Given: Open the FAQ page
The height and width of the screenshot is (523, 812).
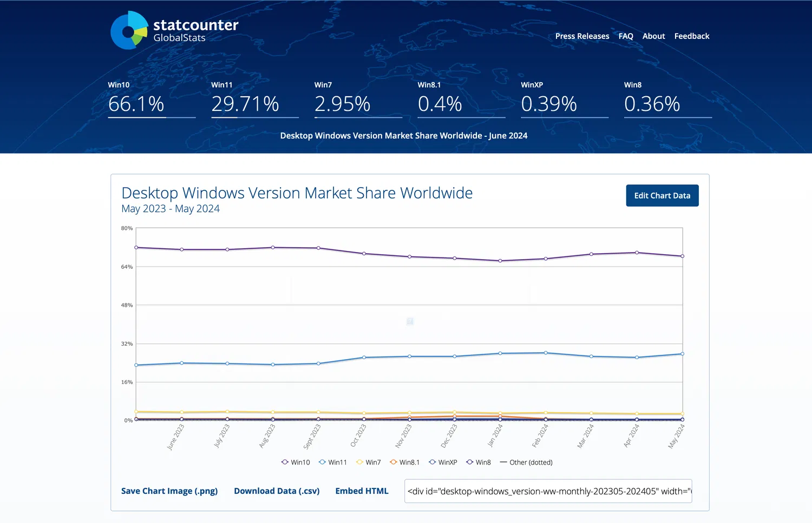Looking at the screenshot, I should [626, 36].
